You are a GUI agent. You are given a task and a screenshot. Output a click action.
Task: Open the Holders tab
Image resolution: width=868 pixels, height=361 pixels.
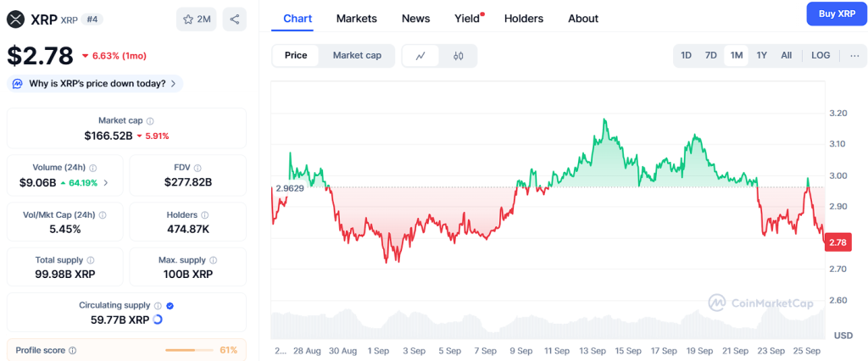[523, 18]
